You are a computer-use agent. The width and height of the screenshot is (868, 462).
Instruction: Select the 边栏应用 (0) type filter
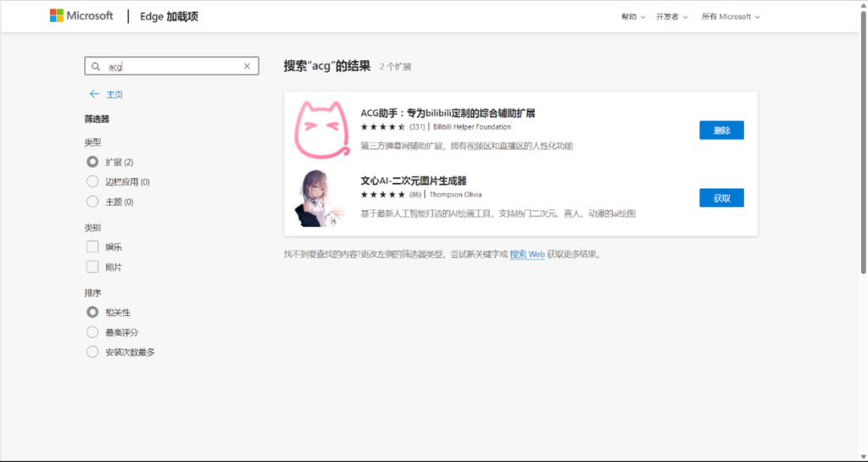pos(92,182)
